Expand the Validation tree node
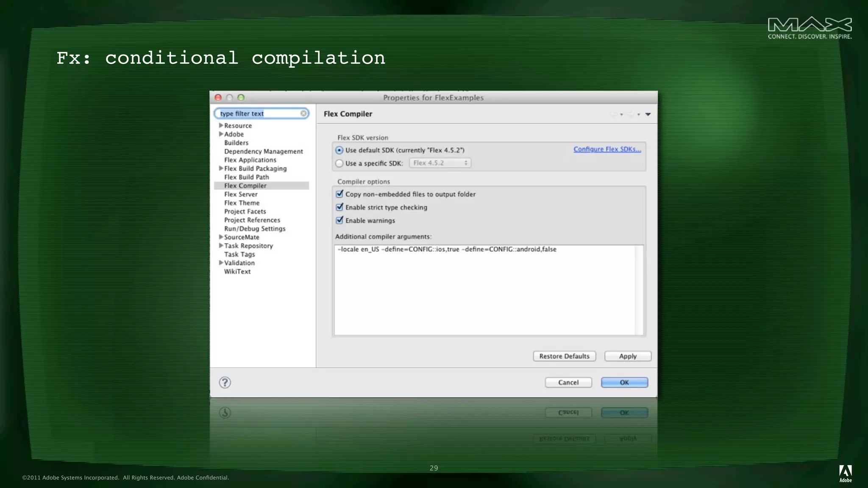Viewport: 868px width, 488px height. pyautogui.click(x=221, y=263)
